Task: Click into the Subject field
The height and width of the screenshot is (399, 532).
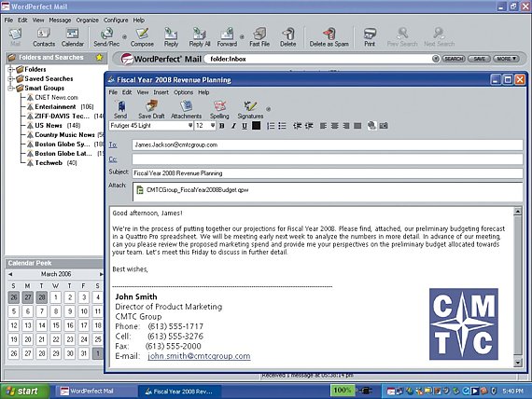Action: pos(328,173)
